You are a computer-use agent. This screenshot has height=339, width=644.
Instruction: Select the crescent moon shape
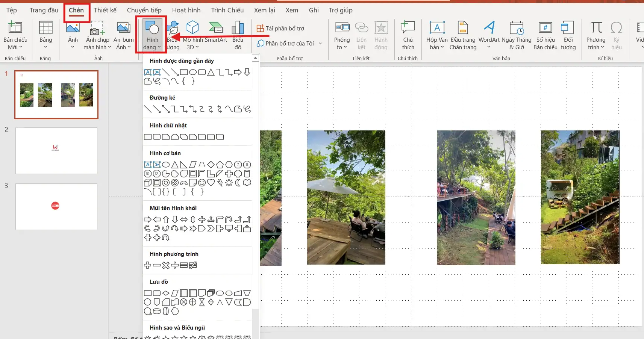point(238,183)
